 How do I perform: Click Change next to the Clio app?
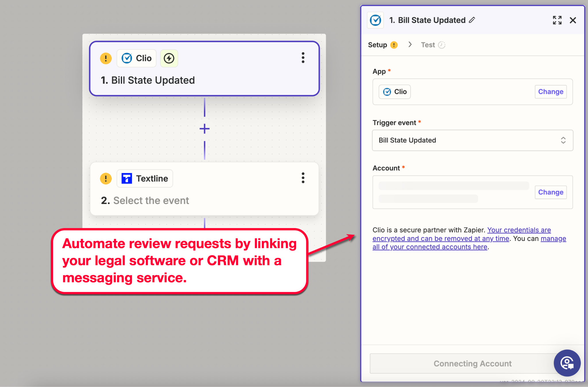(550, 92)
